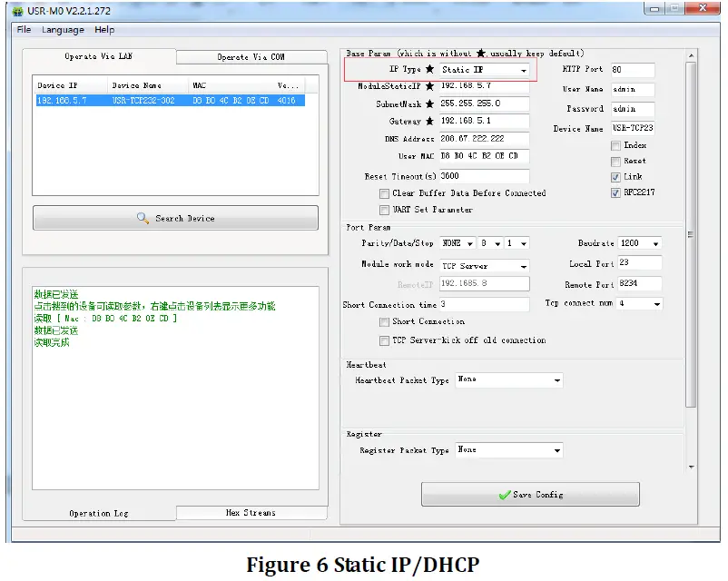Click the USR-M0 app icon in title bar

click(x=17, y=11)
